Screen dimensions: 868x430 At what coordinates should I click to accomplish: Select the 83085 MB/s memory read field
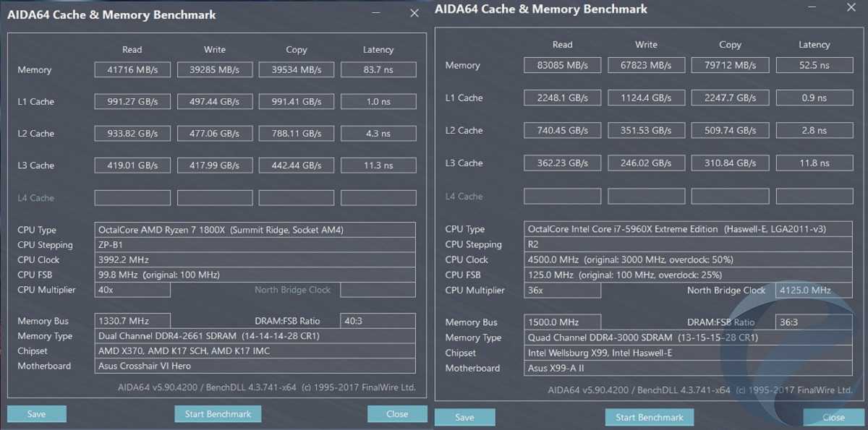[562, 65]
